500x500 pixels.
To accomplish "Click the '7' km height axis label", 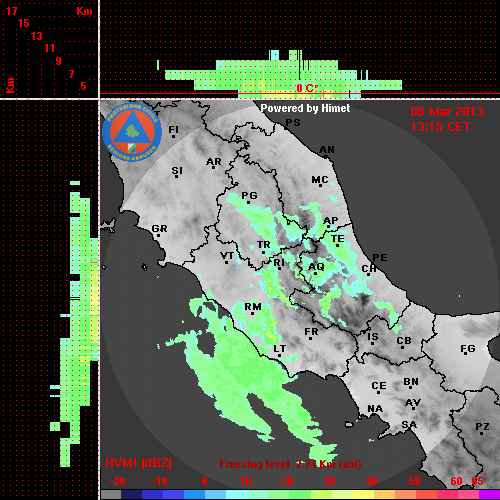I will [71, 74].
